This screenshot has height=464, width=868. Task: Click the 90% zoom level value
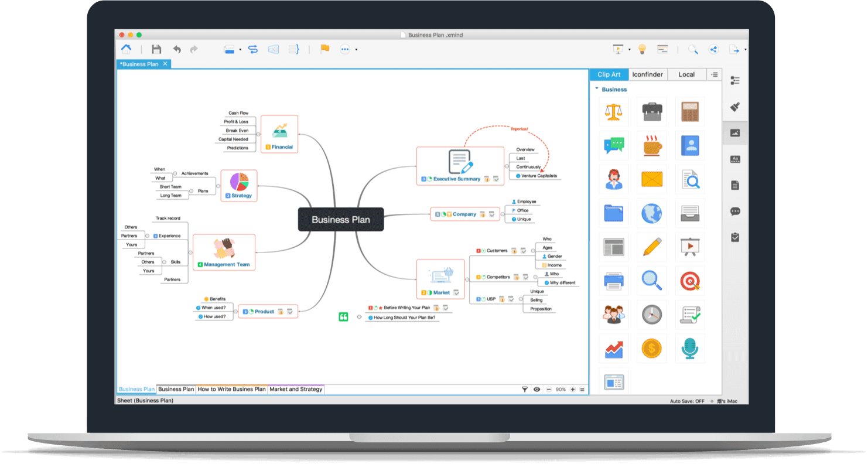[x=561, y=390]
